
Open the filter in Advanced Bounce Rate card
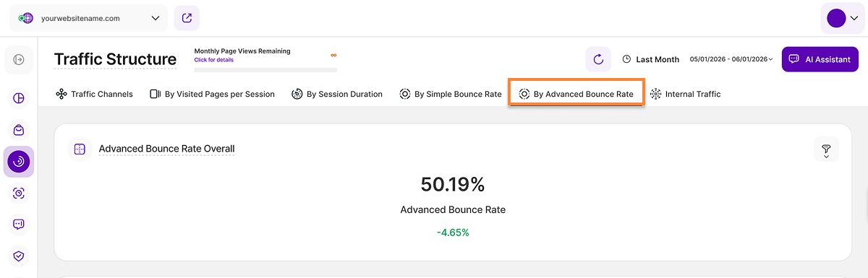[826, 149]
